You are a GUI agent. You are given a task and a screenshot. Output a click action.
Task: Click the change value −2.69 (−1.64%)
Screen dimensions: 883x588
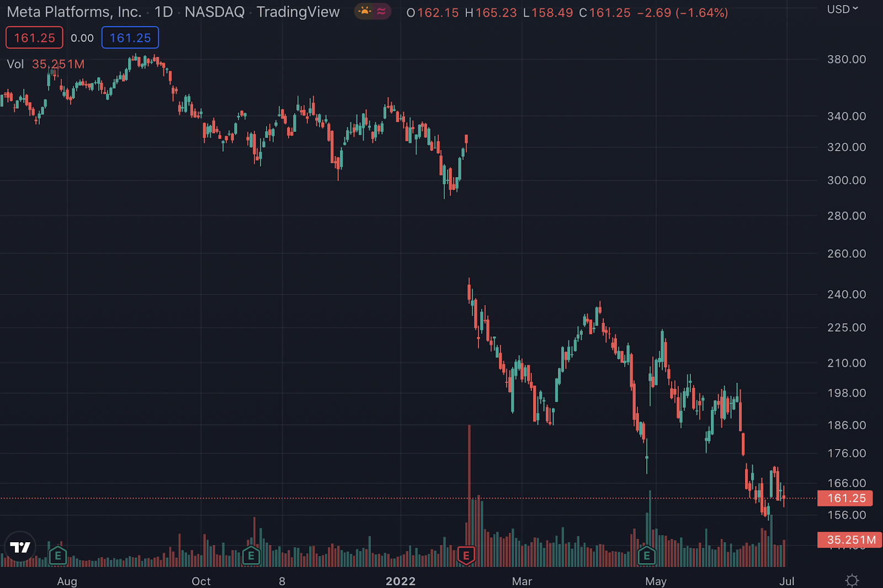[683, 13]
